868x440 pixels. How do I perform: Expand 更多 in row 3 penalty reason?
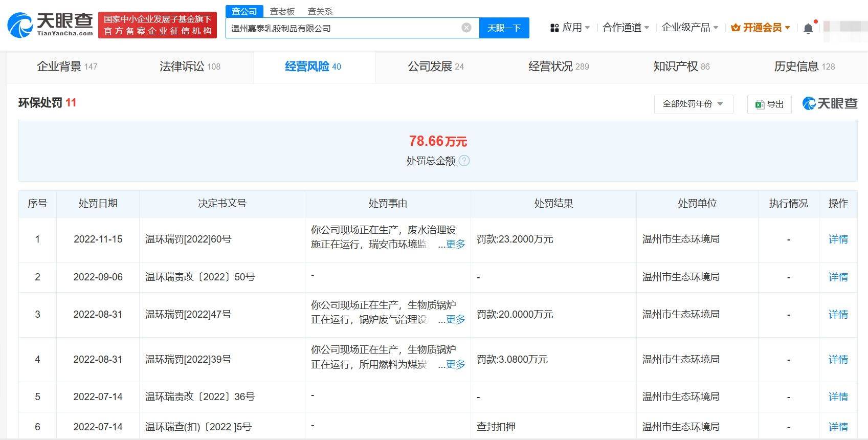pos(455,319)
